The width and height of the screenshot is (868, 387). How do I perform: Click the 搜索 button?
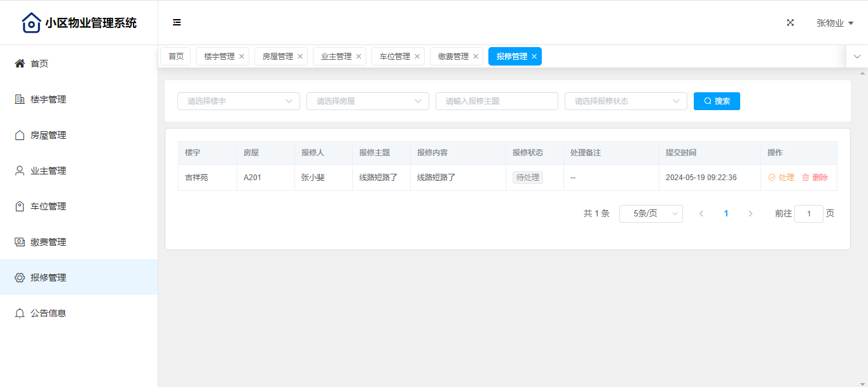pyautogui.click(x=717, y=101)
